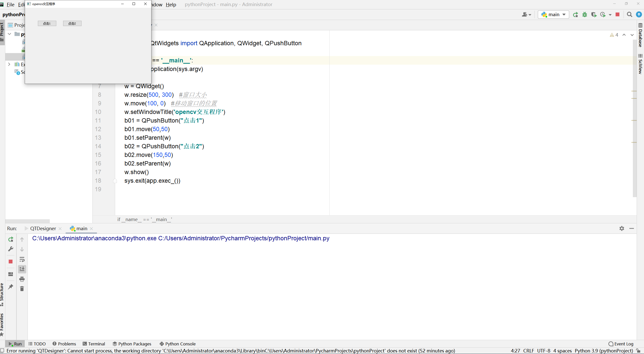This screenshot has width=644, height=354.
Task: Expand the External Libraries tree node
Action: coord(9,64)
